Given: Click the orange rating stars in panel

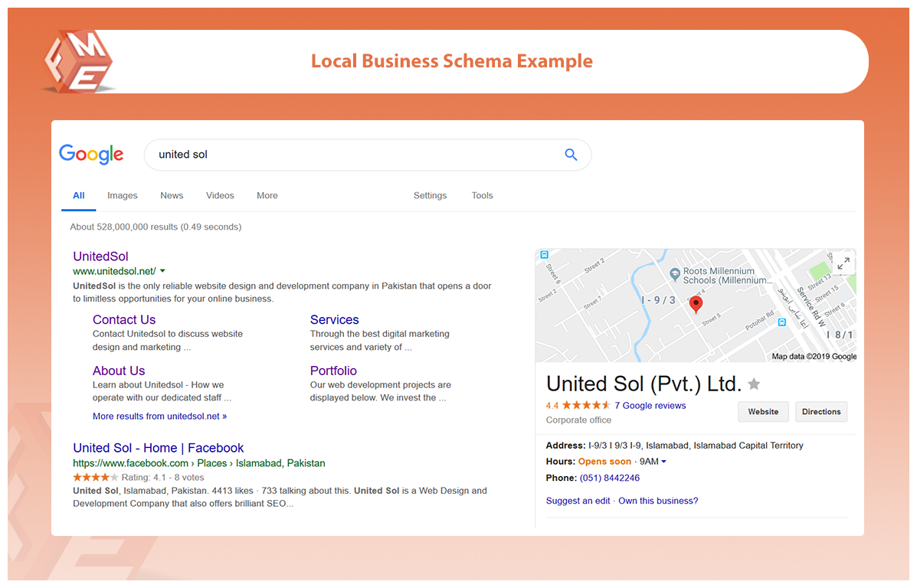Looking at the screenshot, I should point(586,406).
